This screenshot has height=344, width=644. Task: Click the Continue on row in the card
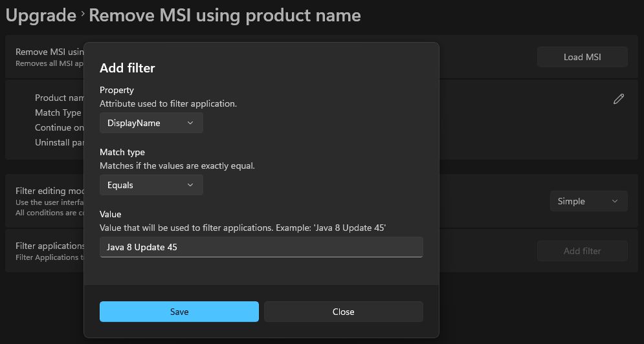tap(59, 127)
